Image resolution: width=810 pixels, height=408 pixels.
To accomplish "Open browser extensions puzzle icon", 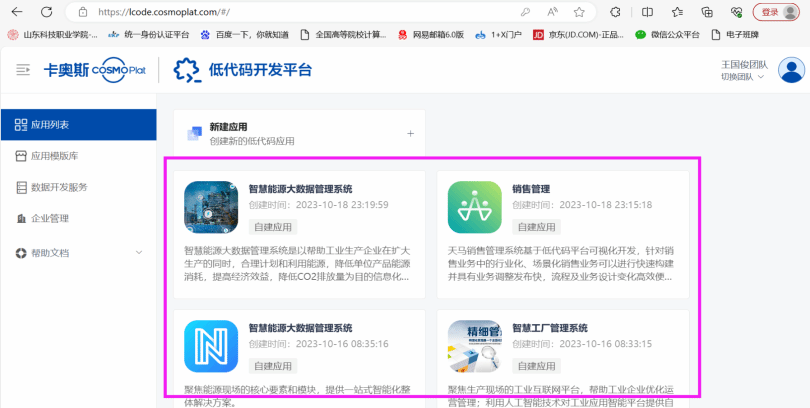I will coord(615,12).
